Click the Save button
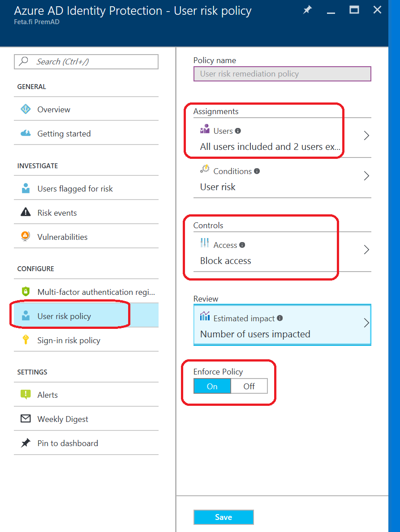Viewport: 400px width, 532px height. click(x=224, y=517)
